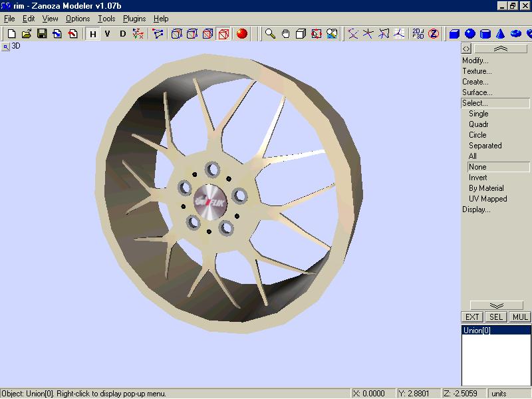Open the Plugins menu
Screen dimensions: 532x399
[134, 19]
